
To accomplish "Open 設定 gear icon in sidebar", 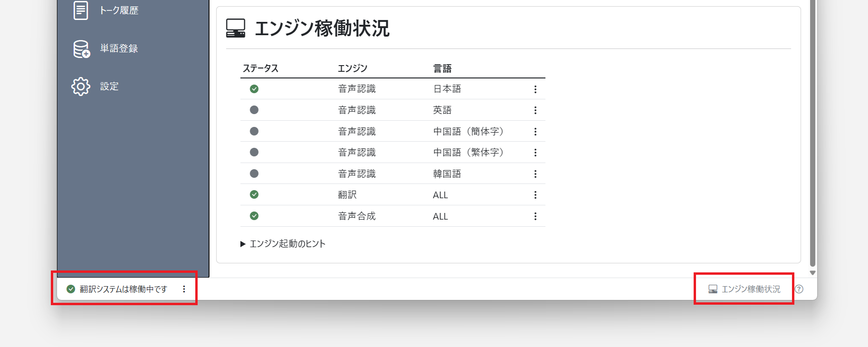I will (81, 87).
